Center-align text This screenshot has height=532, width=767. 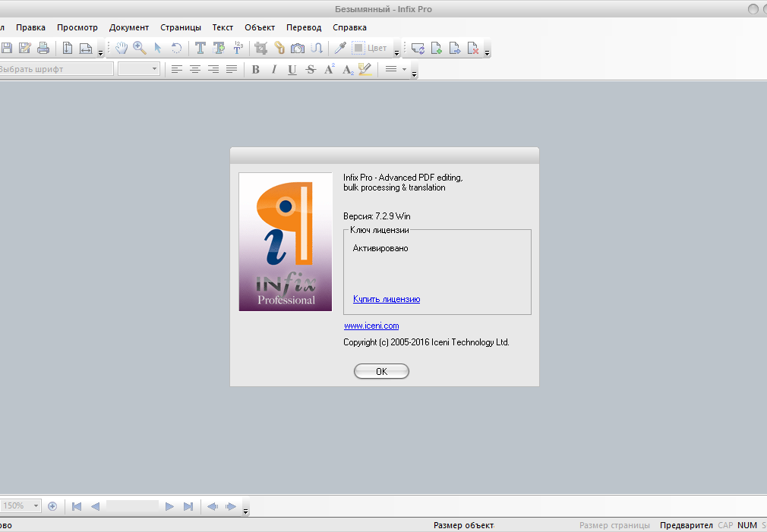(195, 69)
